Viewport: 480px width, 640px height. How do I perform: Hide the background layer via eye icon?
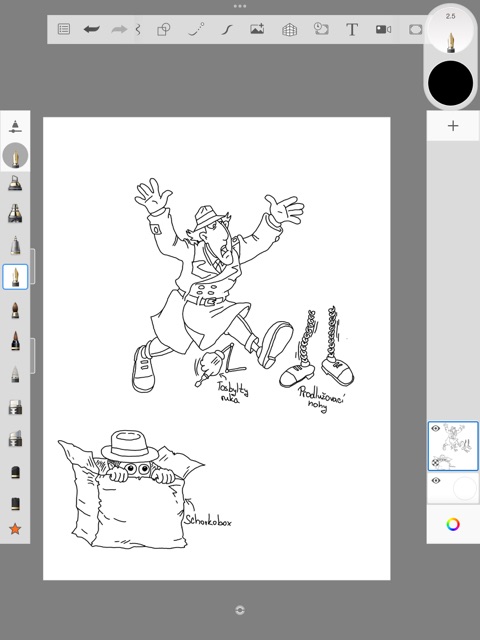click(x=436, y=480)
